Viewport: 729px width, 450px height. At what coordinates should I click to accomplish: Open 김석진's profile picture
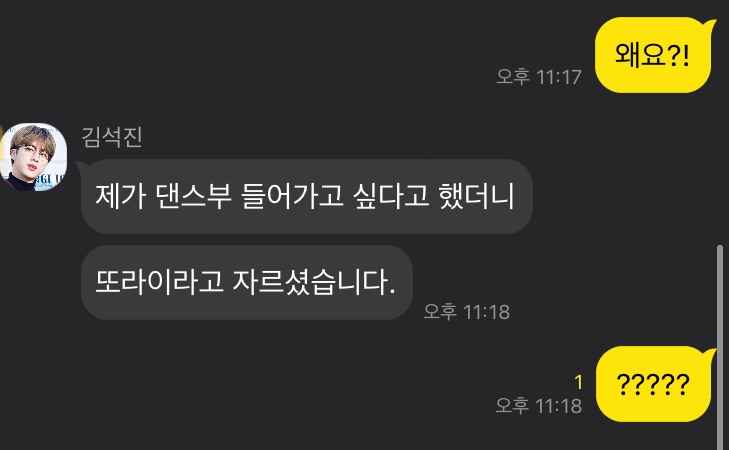click(x=33, y=157)
